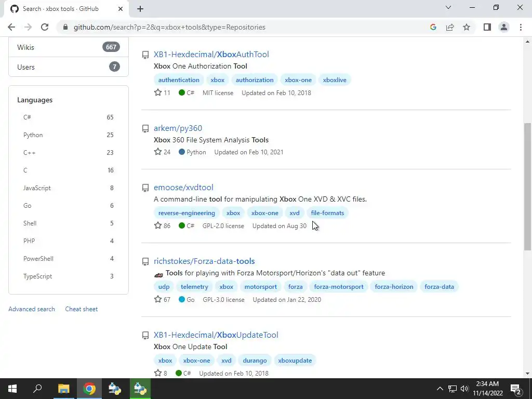This screenshot has height=399, width=532.
Task: Click the file-formats topic tag
Action: (327, 212)
